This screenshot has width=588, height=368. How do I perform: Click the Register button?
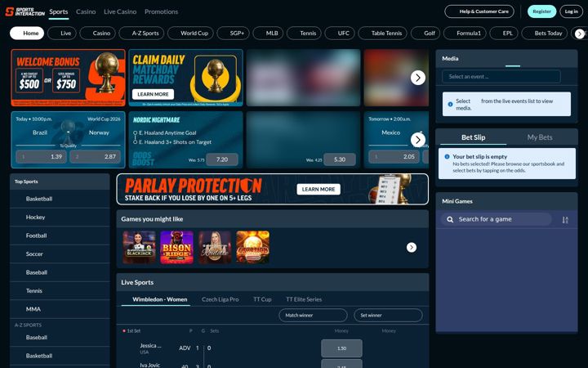pos(541,11)
